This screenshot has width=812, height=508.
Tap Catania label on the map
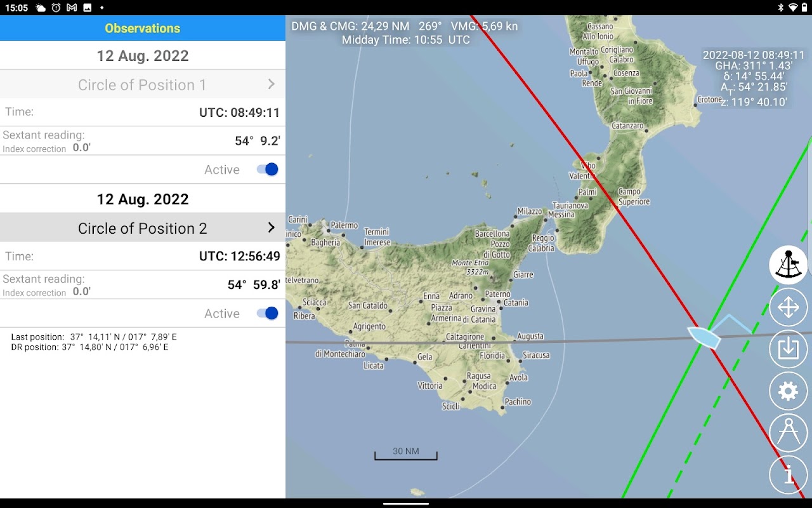[516, 303]
